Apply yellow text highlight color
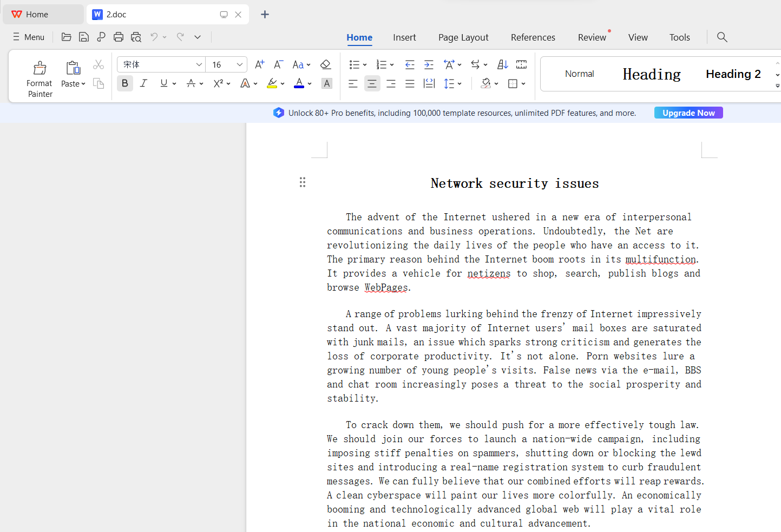 point(272,83)
